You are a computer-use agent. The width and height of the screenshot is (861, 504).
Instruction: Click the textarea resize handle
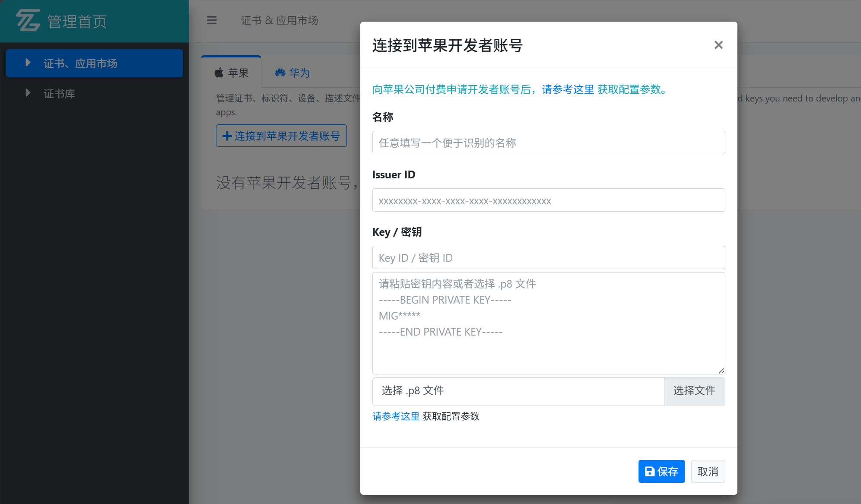[x=721, y=371]
